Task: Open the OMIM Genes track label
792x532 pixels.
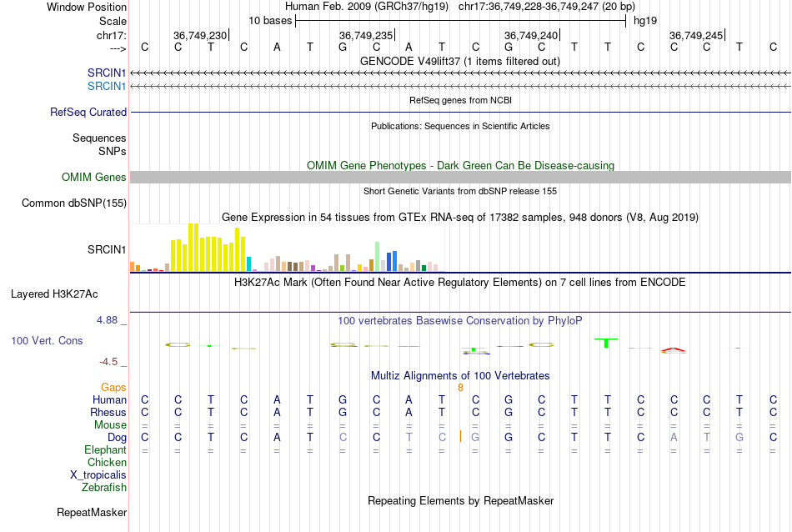Action: (94, 178)
